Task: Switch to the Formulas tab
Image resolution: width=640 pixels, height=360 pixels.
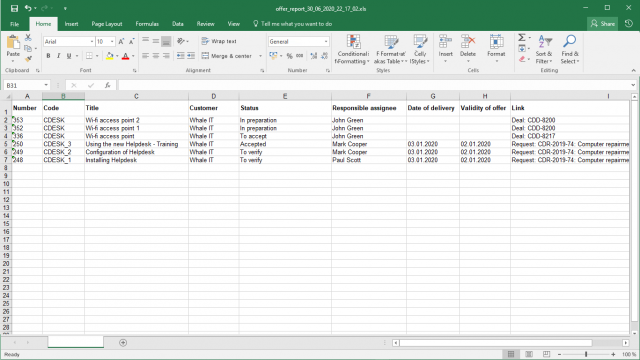Action: click(147, 24)
